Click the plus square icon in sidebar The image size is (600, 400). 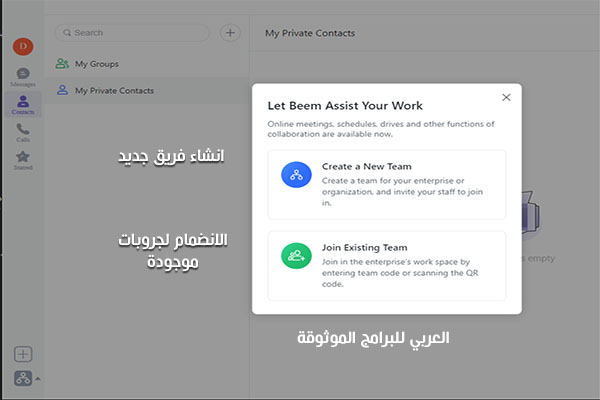click(23, 354)
